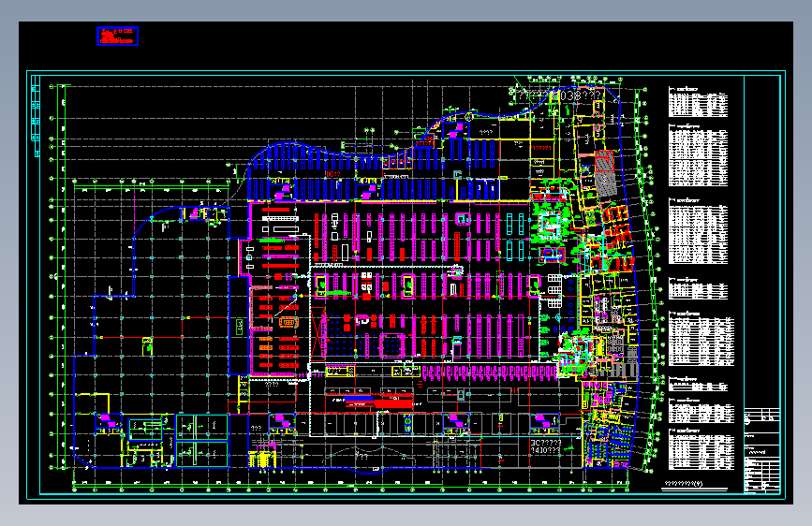
Task: Select the last schedule table above the drawing title
Action: pyautogui.click(x=701, y=449)
